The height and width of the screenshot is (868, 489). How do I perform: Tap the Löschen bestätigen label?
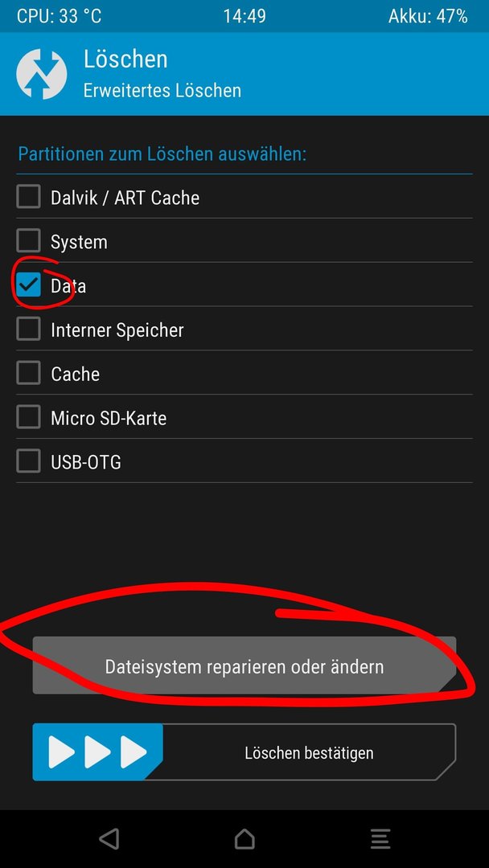tap(309, 753)
